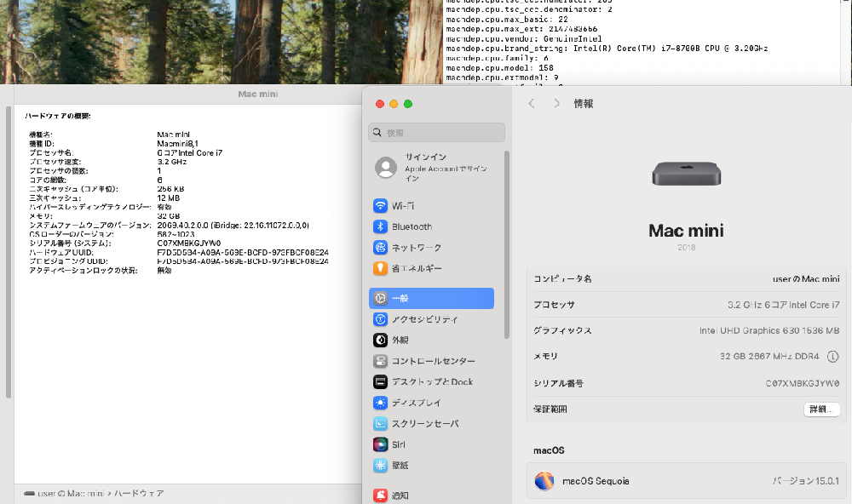The image size is (852, 504).
Task: Open デスクトップとDock icon
Action: [380, 381]
